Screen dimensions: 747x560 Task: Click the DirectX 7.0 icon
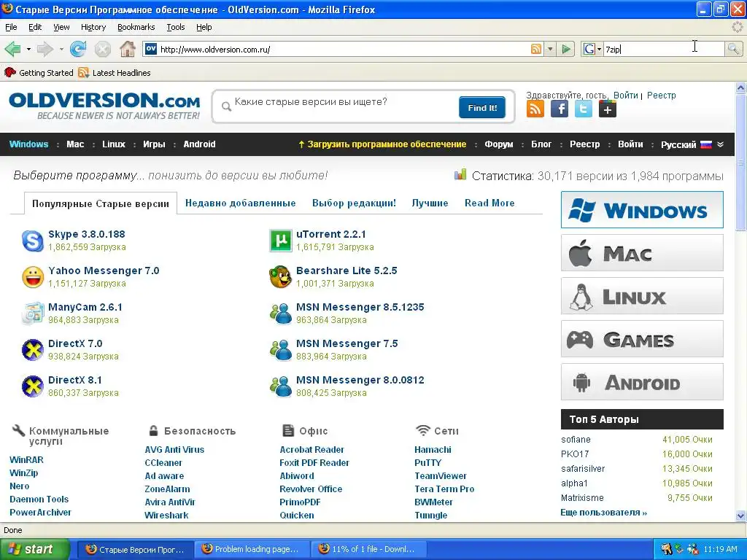coord(33,350)
